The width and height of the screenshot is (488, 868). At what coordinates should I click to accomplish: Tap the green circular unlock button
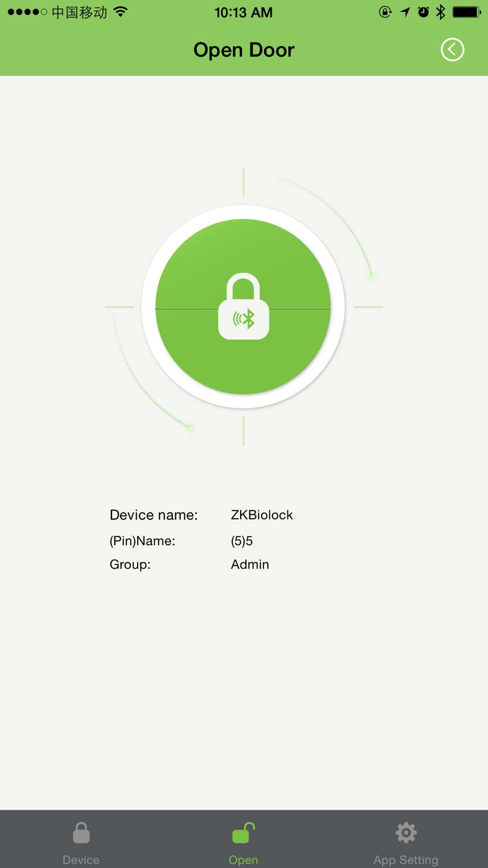[243, 307]
